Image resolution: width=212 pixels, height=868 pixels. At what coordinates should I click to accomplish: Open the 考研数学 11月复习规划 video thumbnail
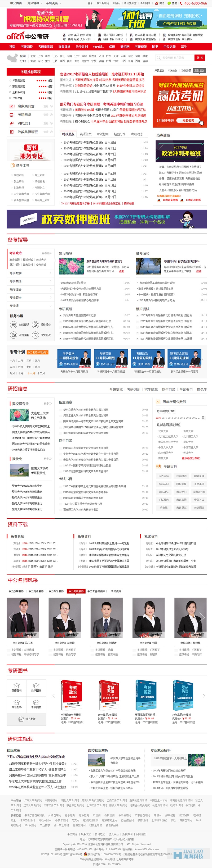74,359
